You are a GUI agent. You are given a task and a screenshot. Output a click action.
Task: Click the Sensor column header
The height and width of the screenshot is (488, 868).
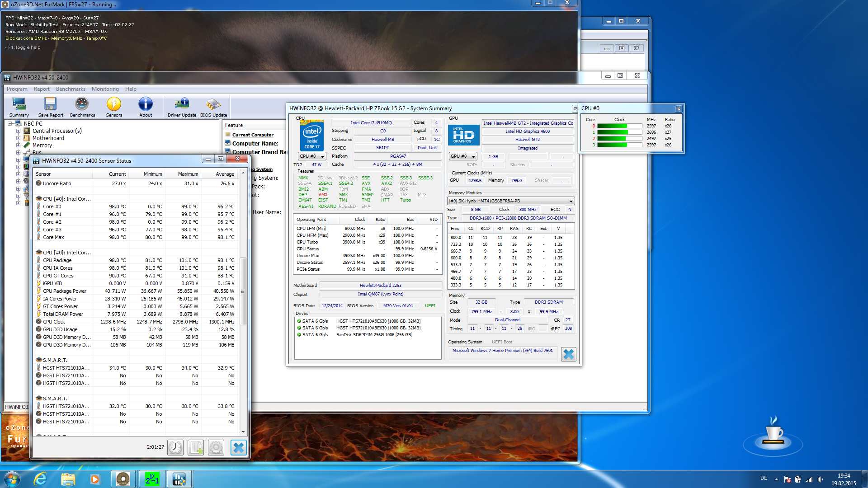point(63,174)
